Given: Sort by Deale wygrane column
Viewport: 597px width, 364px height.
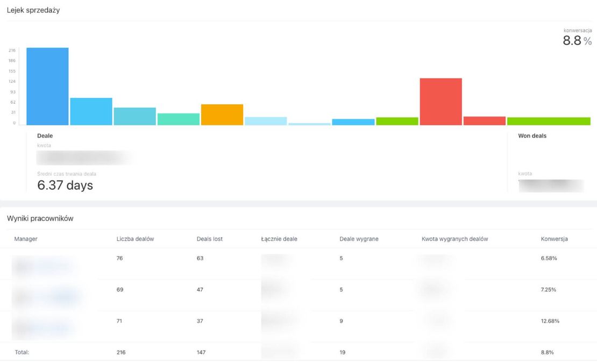Looking at the screenshot, I should coord(359,239).
